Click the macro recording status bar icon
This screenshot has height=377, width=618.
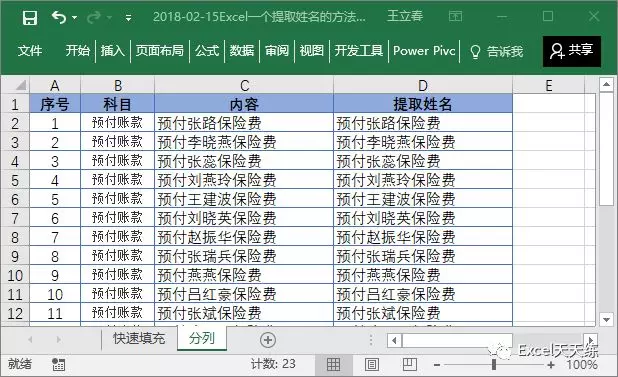click(x=58, y=364)
